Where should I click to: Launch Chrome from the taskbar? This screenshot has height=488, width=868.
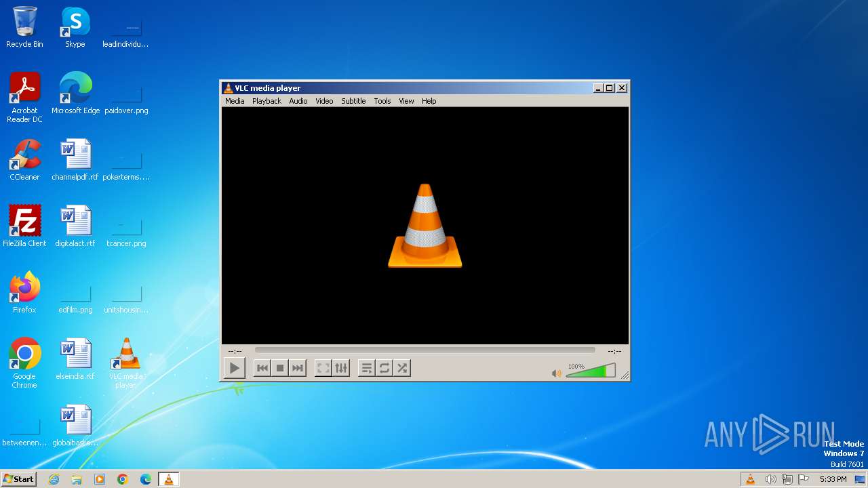(x=123, y=479)
